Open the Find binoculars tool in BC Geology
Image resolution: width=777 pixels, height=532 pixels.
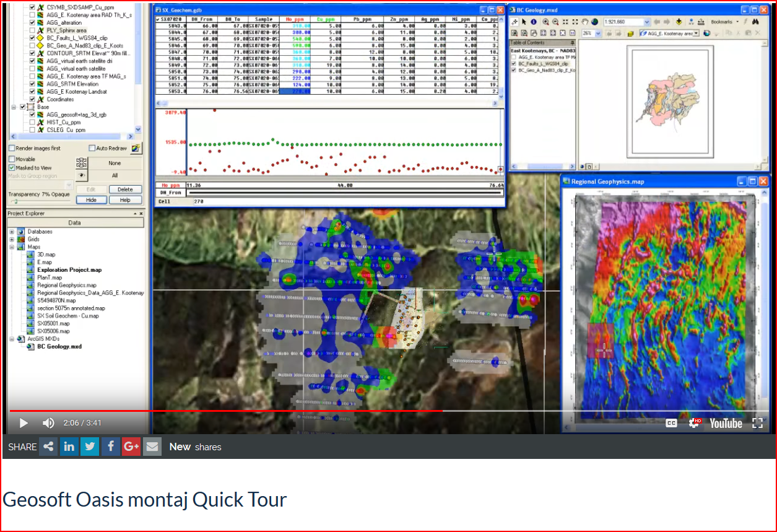click(x=755, y=22)
